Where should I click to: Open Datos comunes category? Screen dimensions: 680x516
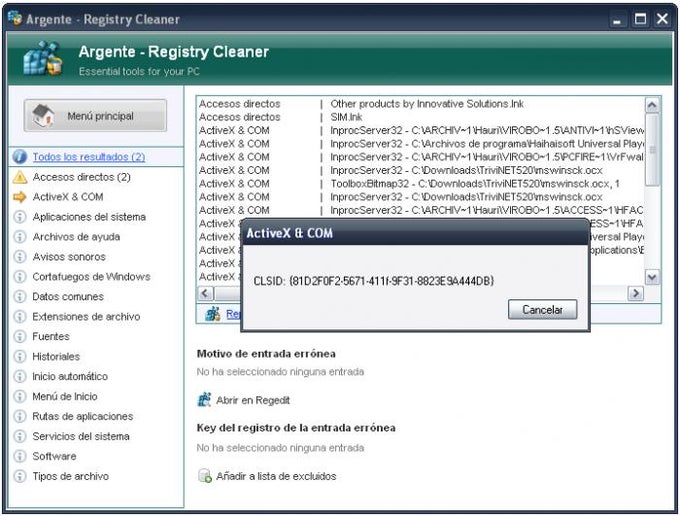[68, 297]
